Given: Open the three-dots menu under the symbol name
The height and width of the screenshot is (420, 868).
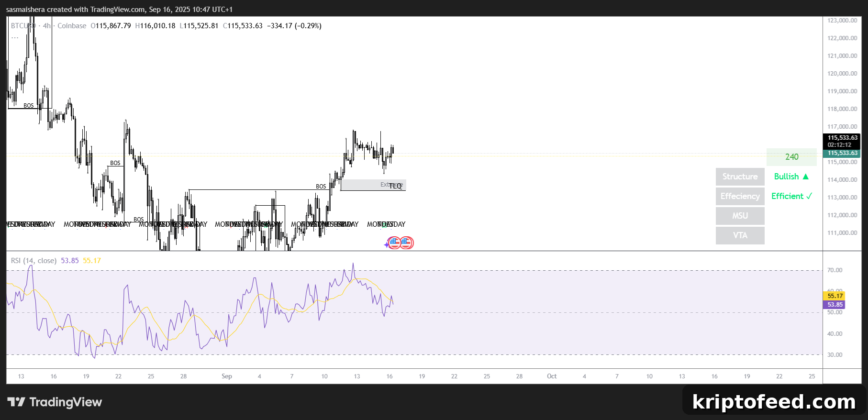Looking at the screenshot, I should [15, 37].
